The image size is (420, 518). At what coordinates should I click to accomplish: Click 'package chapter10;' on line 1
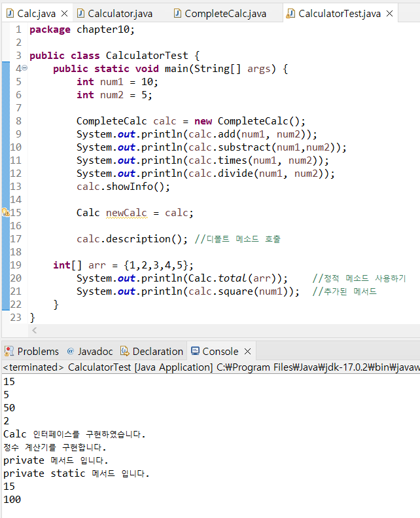82,29
